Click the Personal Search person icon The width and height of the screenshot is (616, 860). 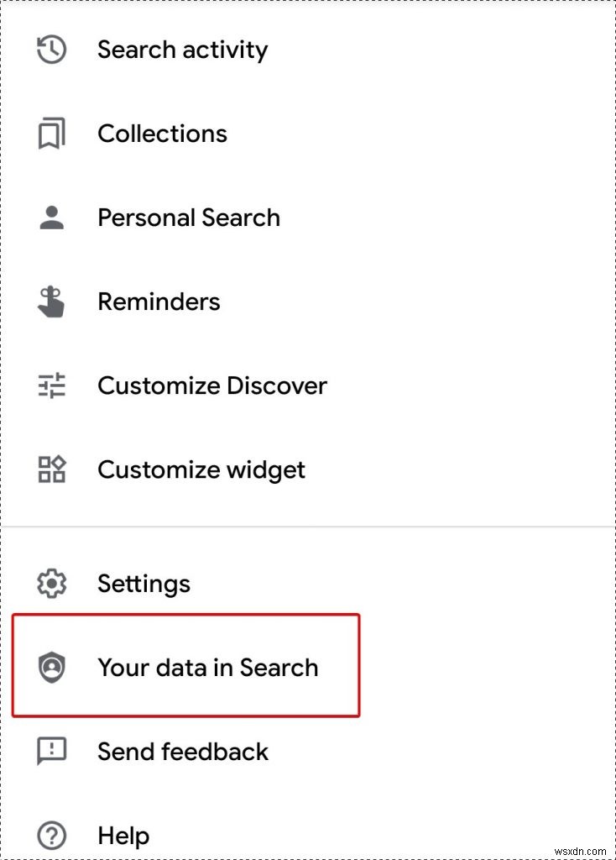[x=50, y=217]
